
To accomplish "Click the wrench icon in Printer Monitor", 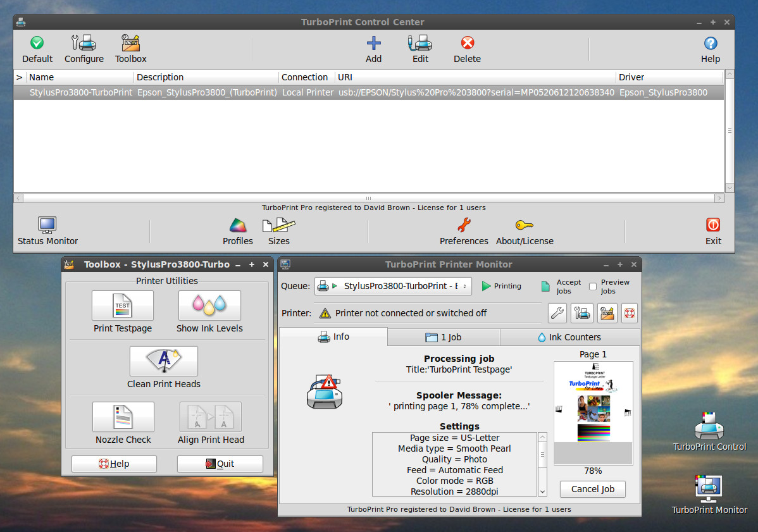I will 557,312.
